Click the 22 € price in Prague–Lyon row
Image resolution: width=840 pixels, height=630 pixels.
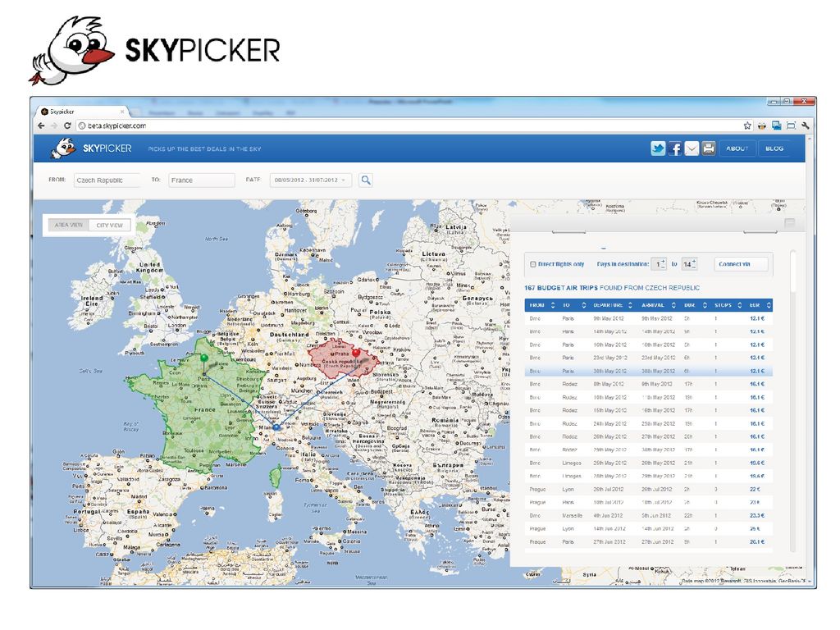755,489
